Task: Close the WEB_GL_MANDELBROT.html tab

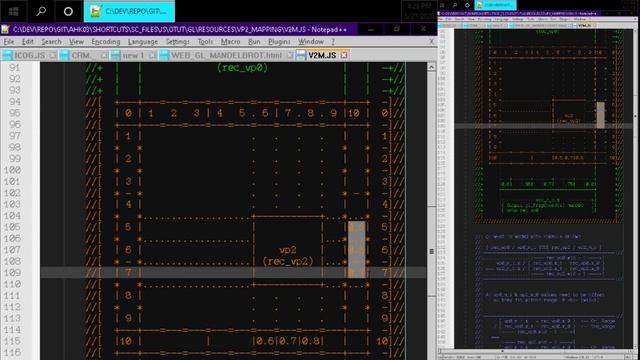Action: (289, 55)
